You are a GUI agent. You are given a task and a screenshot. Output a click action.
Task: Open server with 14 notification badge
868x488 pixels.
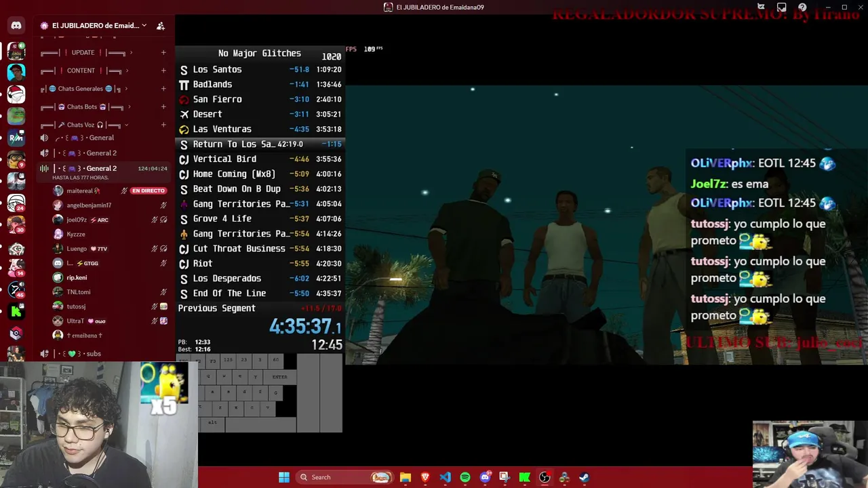click(16, 268)
